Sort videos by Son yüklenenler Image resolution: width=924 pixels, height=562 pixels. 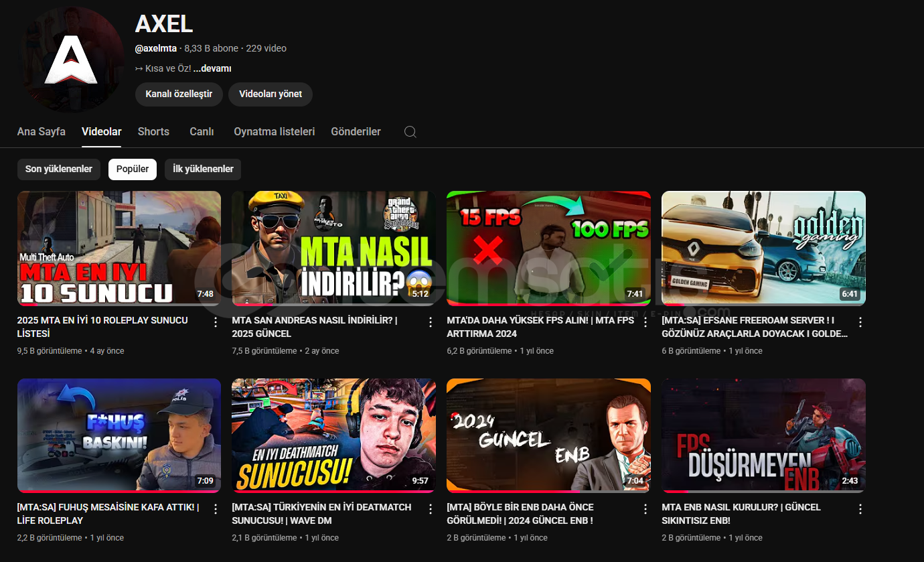click(59, 169)
